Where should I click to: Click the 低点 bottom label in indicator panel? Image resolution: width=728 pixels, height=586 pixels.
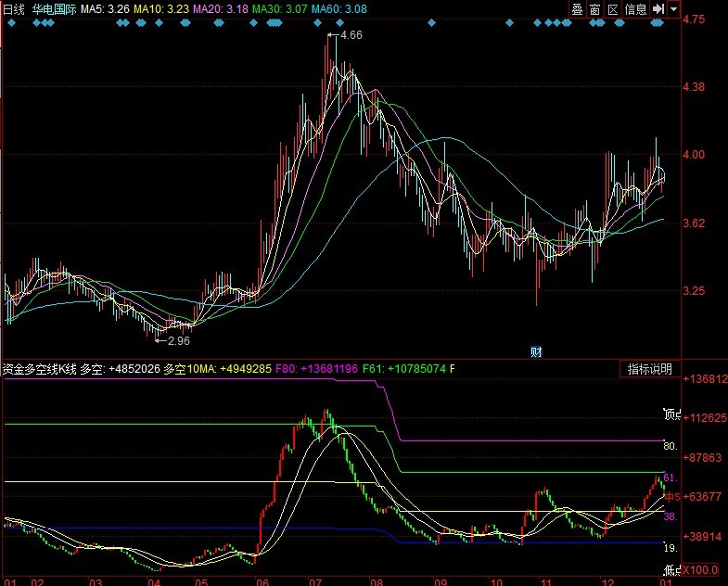coord(671,569)
